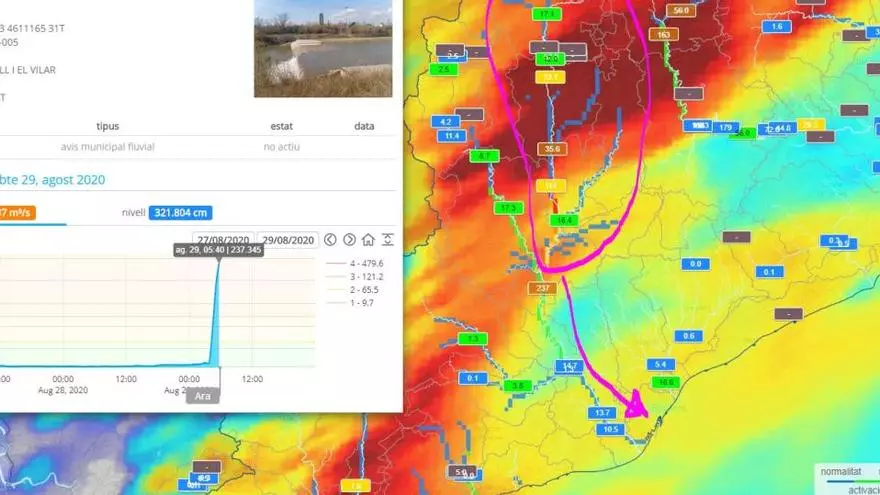Open the 27/08/2020 start date picker
The image size is (880, 495).
(222, 240)
